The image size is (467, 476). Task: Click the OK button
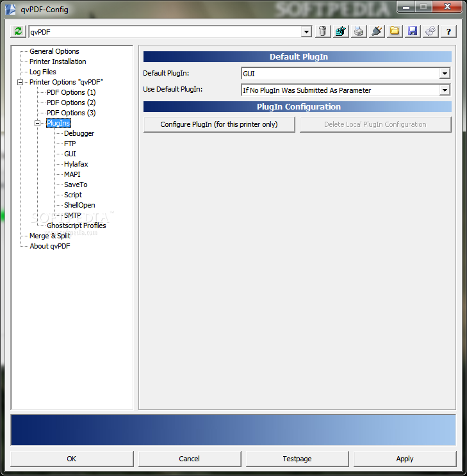(72, 459)
